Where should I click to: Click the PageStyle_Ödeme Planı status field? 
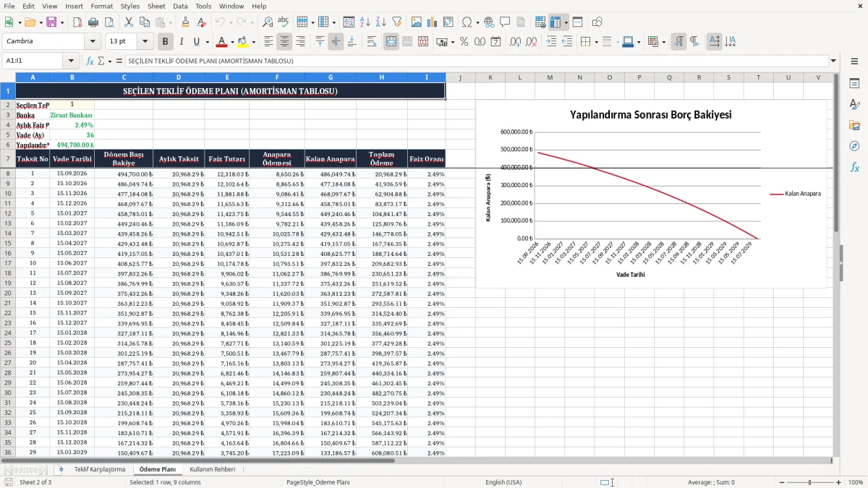click(x=318, y=482)
